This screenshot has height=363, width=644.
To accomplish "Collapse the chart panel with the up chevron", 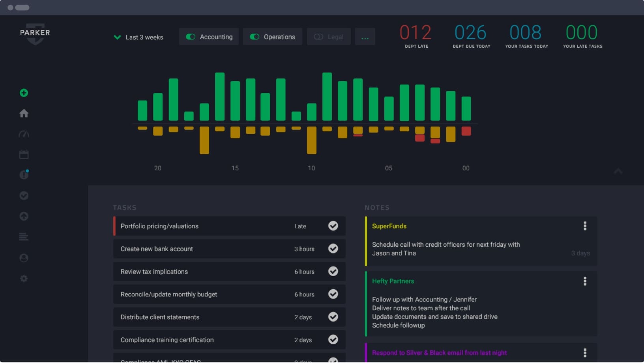I will (x=618, y=171).
